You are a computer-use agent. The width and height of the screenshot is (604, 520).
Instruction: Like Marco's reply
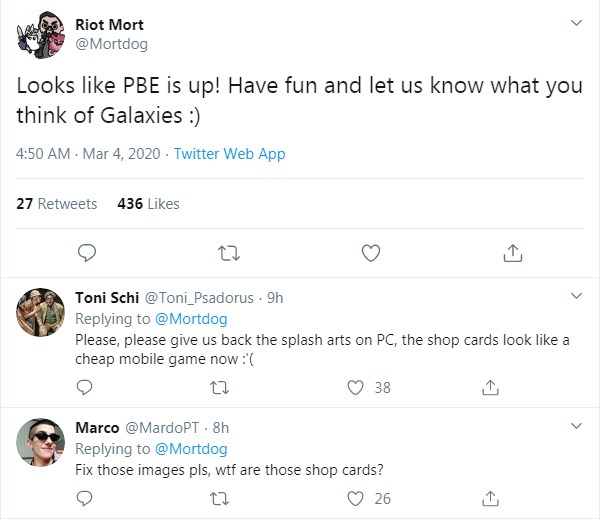pyautogui.click(x=354, y=497)
